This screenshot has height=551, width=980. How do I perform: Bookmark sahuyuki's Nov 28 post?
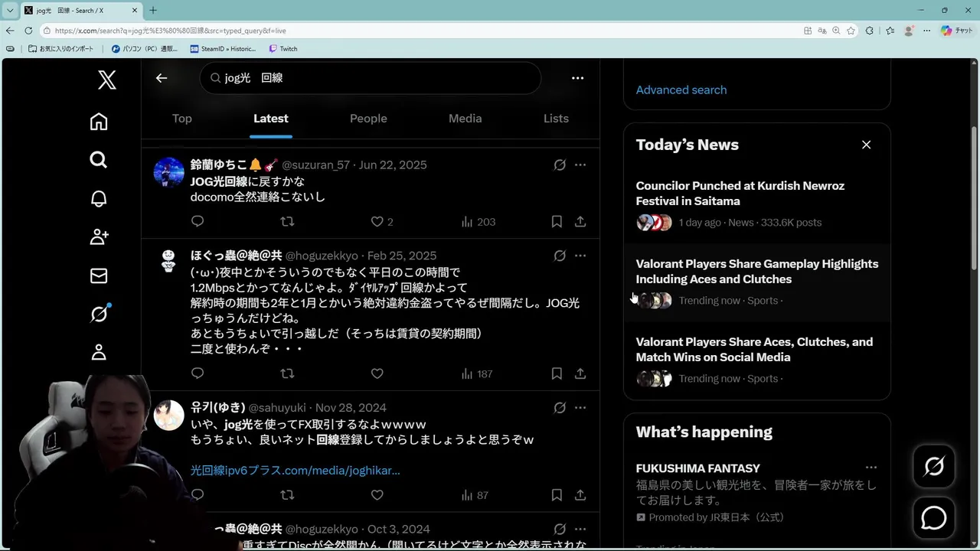pos(557,495)
